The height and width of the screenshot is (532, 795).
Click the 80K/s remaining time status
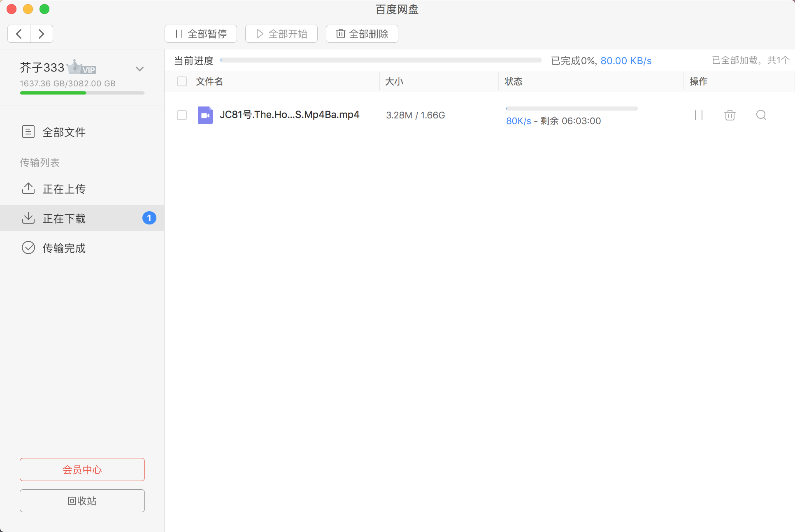tap(553, 121)
